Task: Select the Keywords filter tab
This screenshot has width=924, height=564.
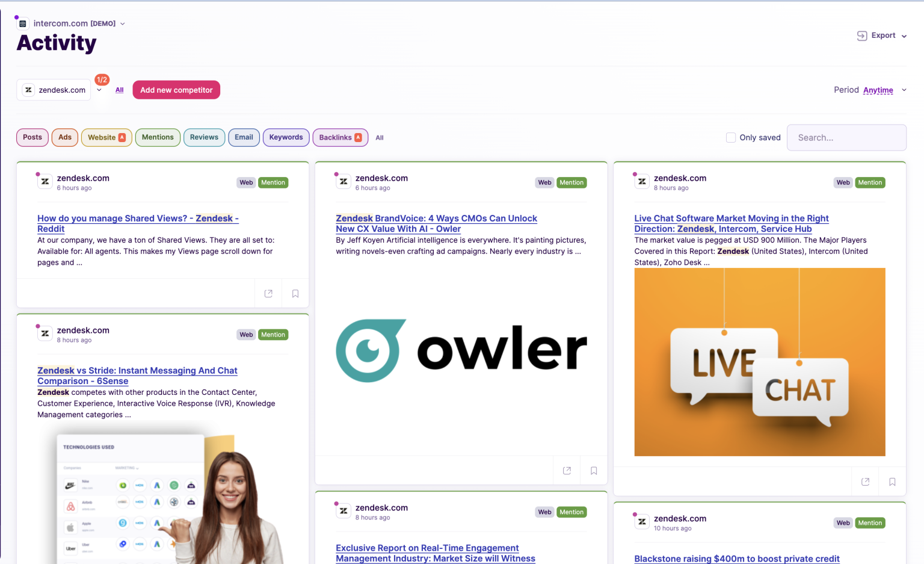Action: point(286,137)
